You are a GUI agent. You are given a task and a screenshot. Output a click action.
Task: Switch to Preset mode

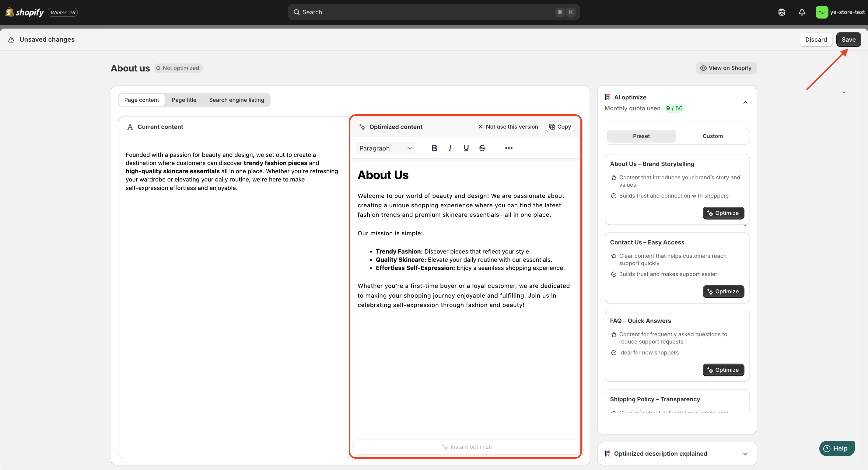pyautogui.click(x=641, y=136)
